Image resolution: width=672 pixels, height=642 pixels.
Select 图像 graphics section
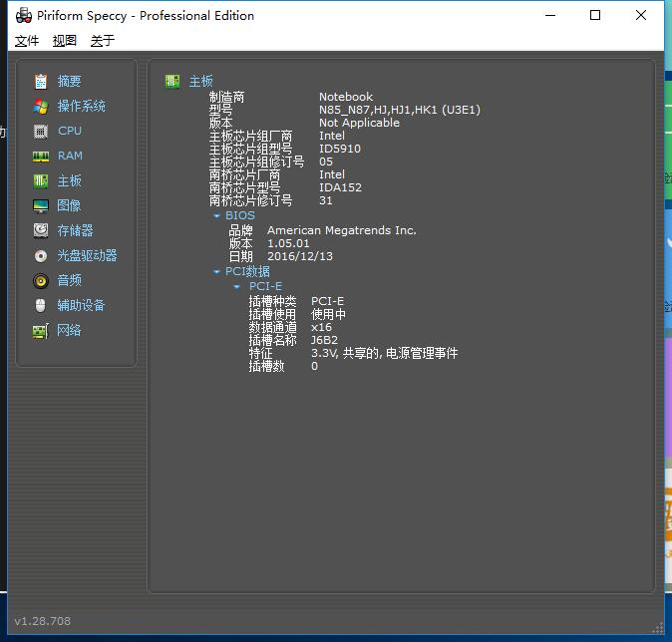(69, 205)
